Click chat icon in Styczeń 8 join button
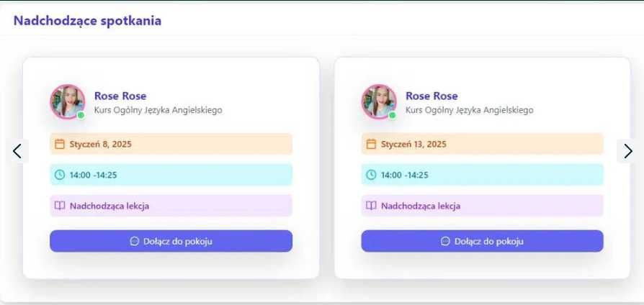The height and width of the screenshot is (305, 644). 134,241
